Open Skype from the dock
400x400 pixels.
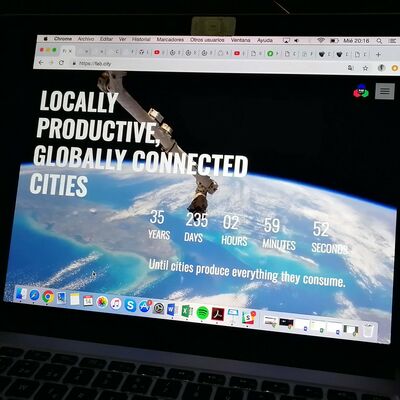130,305
